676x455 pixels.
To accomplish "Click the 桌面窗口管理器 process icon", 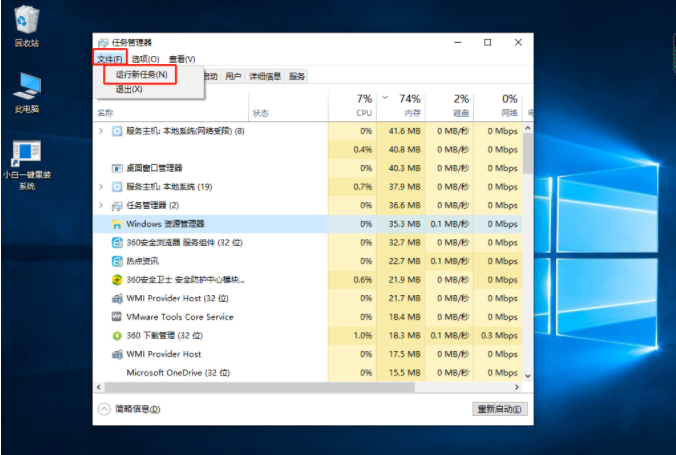I will pos(117,168).
